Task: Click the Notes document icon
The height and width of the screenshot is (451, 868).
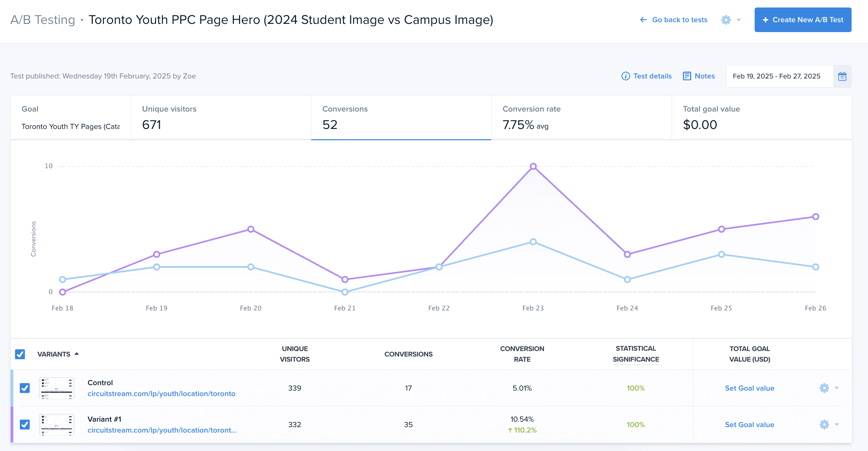Action: point(687,76)
